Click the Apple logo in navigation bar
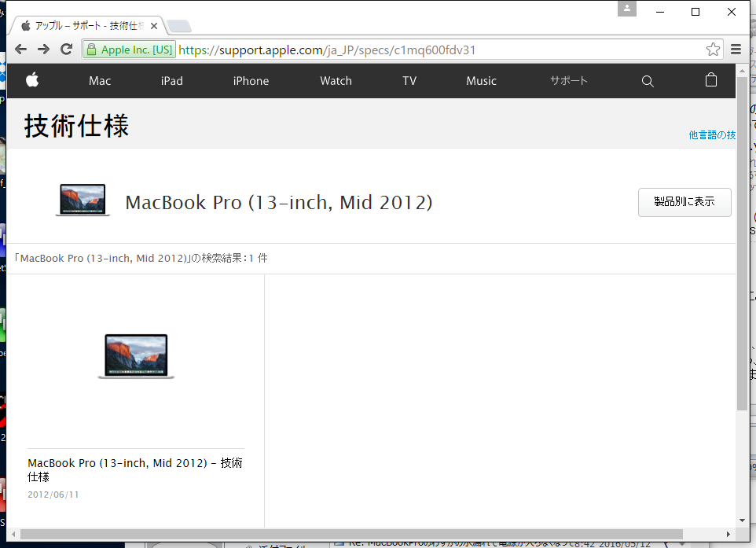 (x=32, y=80)
